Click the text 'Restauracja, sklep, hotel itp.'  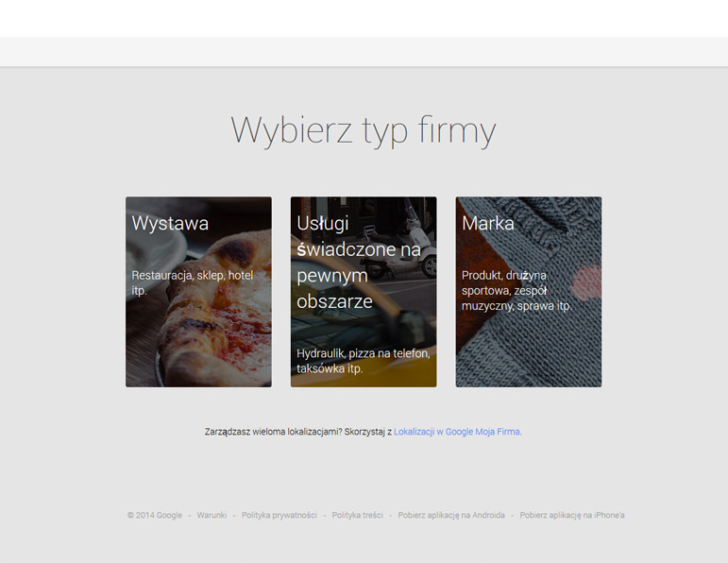point(193,282)
